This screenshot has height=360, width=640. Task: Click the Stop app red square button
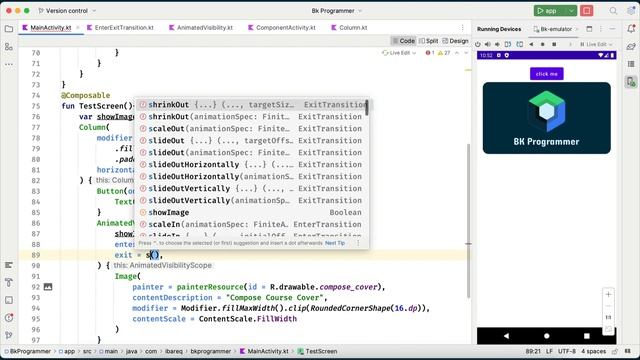point(587,11)
